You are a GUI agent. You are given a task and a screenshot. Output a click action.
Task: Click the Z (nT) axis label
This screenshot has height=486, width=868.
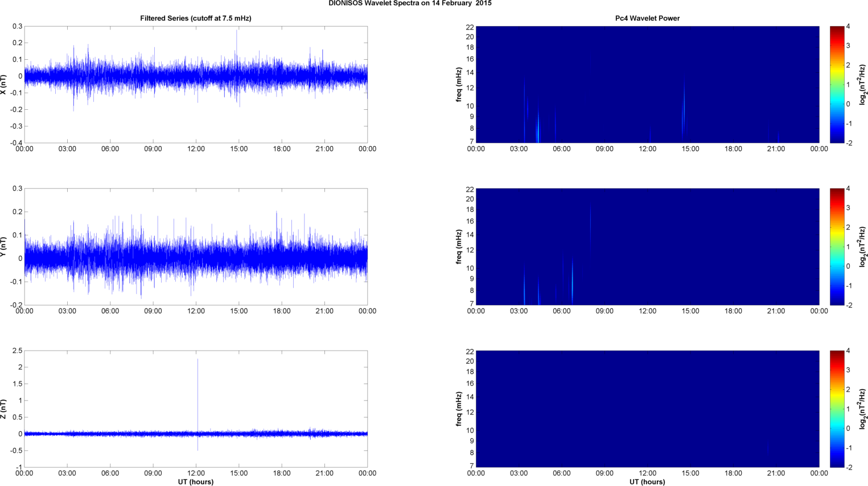[x=3, y=409]
